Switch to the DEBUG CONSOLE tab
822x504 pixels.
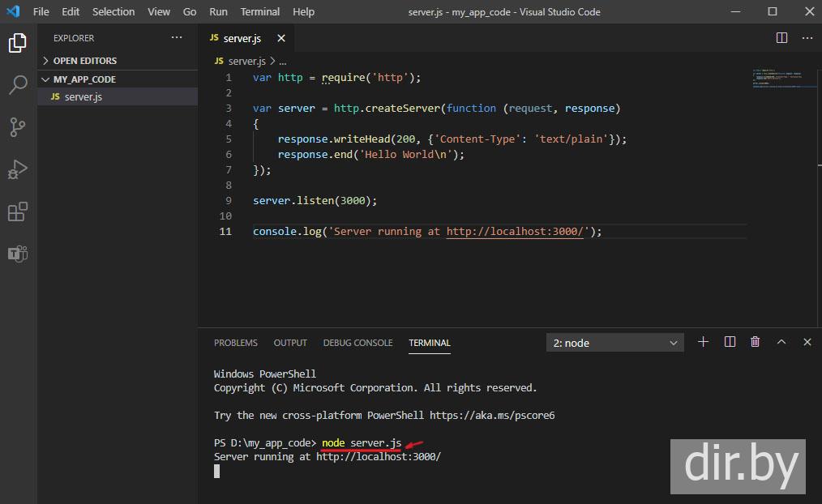coord(357,343)
